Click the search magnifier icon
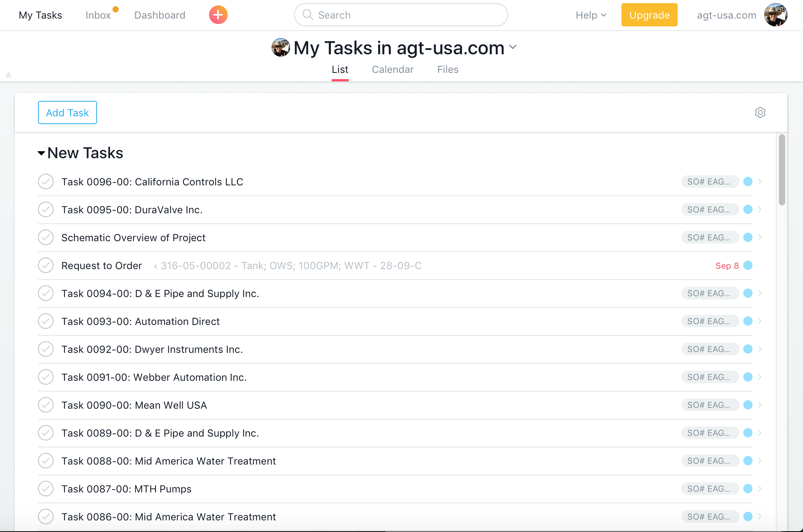The width and height of the screenshot is (803, 532). [308, 15]
